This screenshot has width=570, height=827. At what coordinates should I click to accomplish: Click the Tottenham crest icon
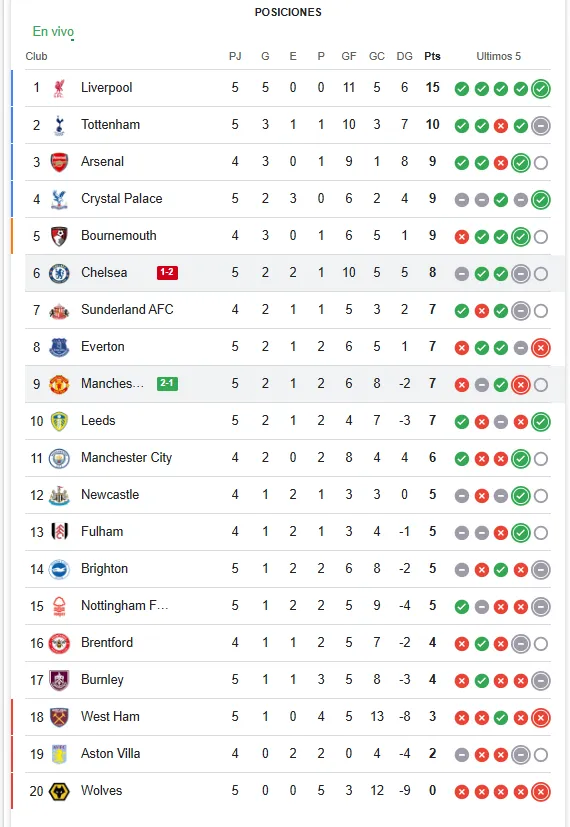[x=59, y=125]
